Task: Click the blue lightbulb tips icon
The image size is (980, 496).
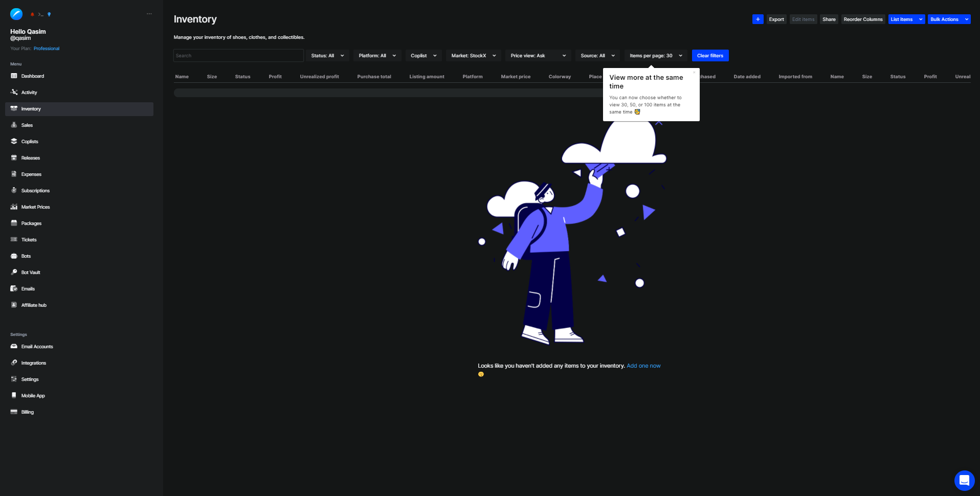Action: coord(49,14)
